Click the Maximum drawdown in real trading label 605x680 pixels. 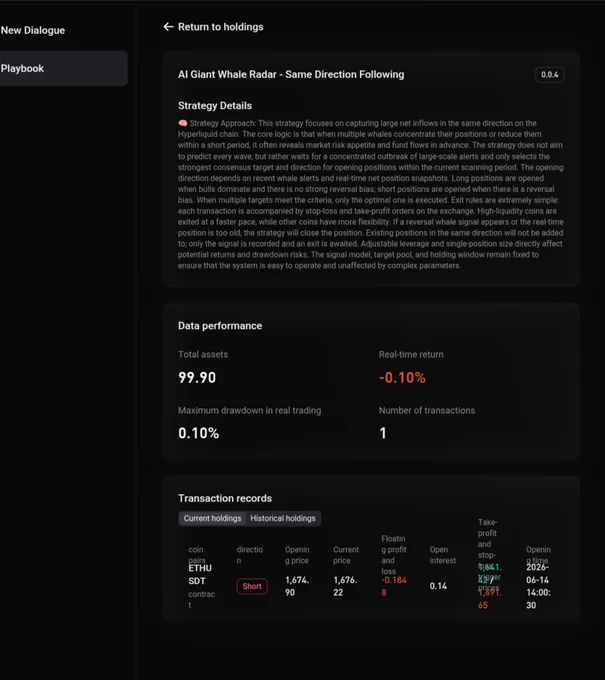pos(249,410)
